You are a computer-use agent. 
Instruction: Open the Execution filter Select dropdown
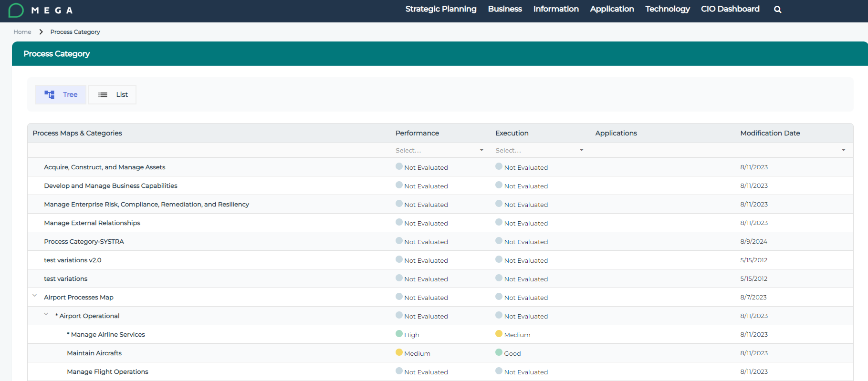[539, 150]
